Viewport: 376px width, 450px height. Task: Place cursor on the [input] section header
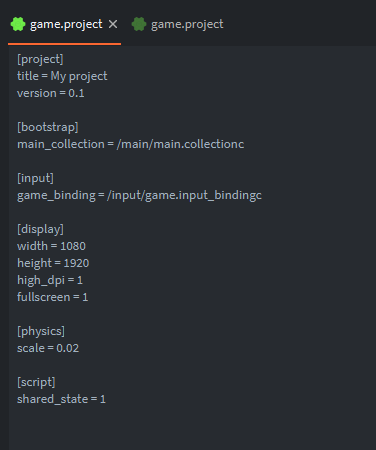pos(35,178)
